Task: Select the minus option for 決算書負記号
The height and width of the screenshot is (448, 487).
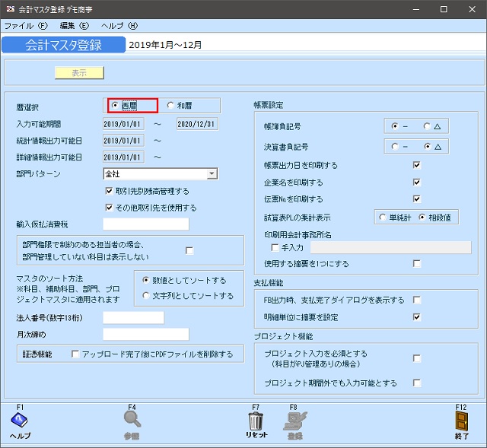Action: [x=395, y=146]
